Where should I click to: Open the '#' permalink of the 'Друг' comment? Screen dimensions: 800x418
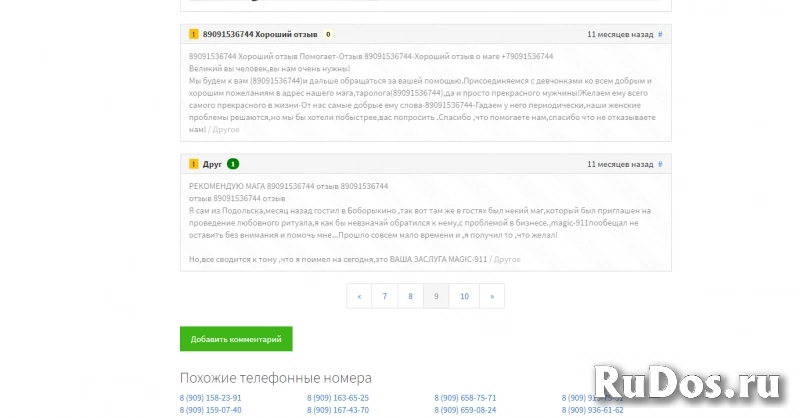660,163
